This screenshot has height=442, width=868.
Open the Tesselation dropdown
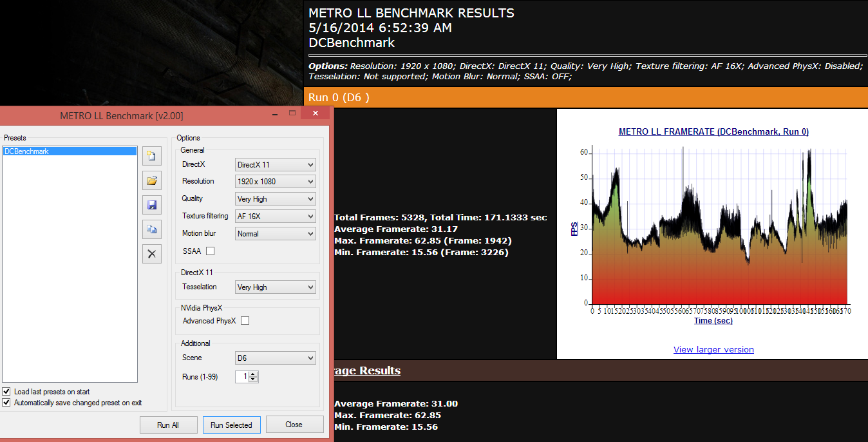pyautogui.click(x=276, y=287)
